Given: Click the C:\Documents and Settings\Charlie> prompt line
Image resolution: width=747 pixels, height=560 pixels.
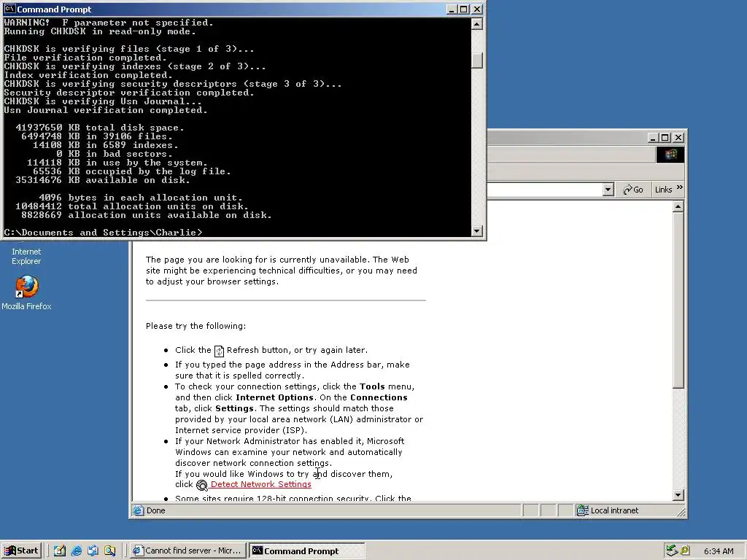Looking at the screenshot, I should (103, 233).
